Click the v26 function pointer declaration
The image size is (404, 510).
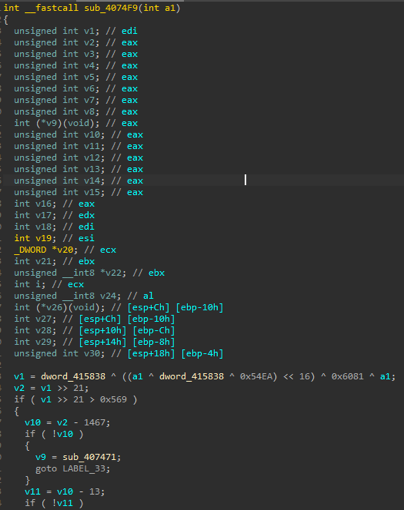pyautogui.click(x=59, y=307)
